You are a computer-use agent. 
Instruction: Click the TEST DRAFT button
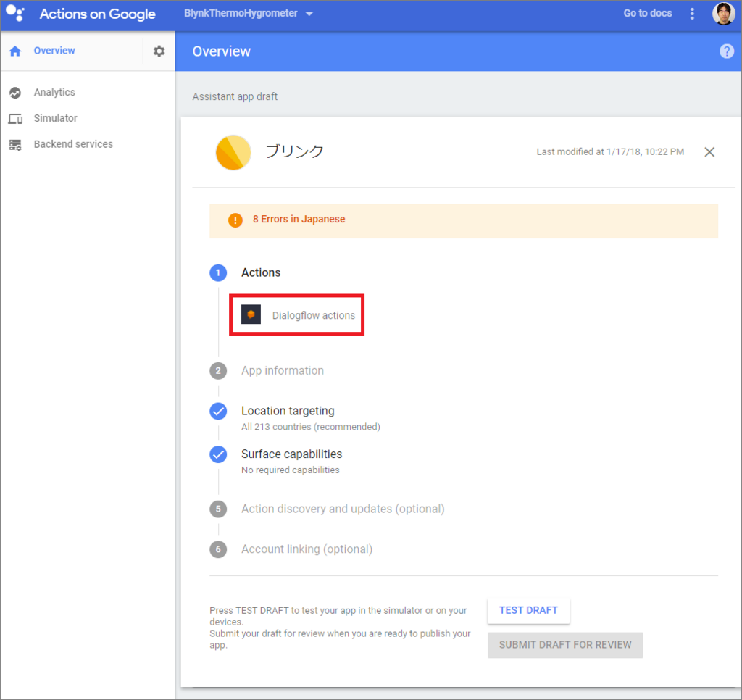(x=528, y=611)
